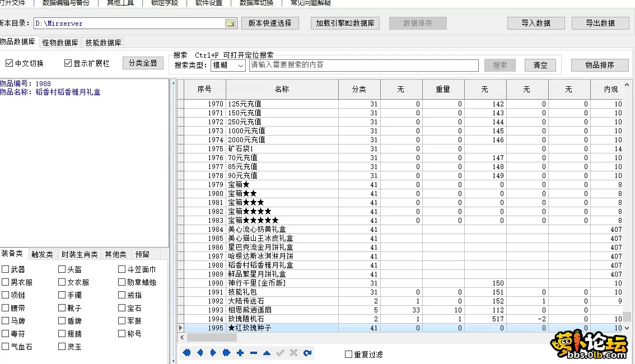635x364 pixels.
Task: Click the previous record arrow icon
Action: pyautogui.click(x=200, y=353)
